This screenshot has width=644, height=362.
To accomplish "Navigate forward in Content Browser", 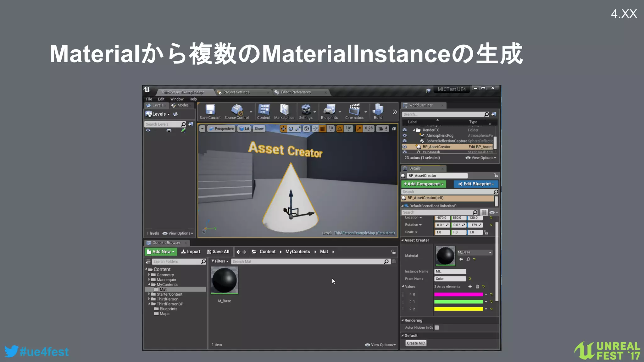I will pyautogui.click(x=244, y=252).
